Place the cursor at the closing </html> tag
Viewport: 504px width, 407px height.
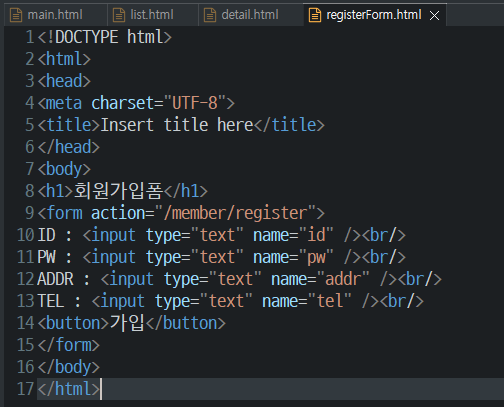tap(69, 389)
